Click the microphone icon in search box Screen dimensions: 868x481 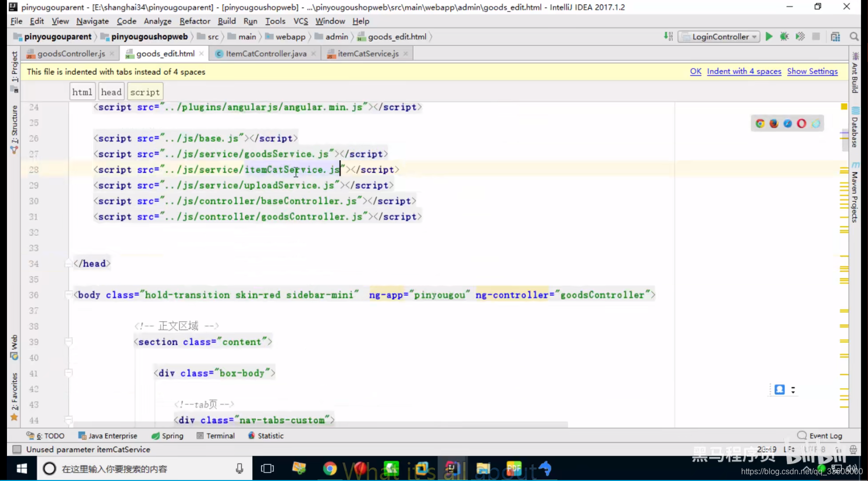[x=240, y=469]
